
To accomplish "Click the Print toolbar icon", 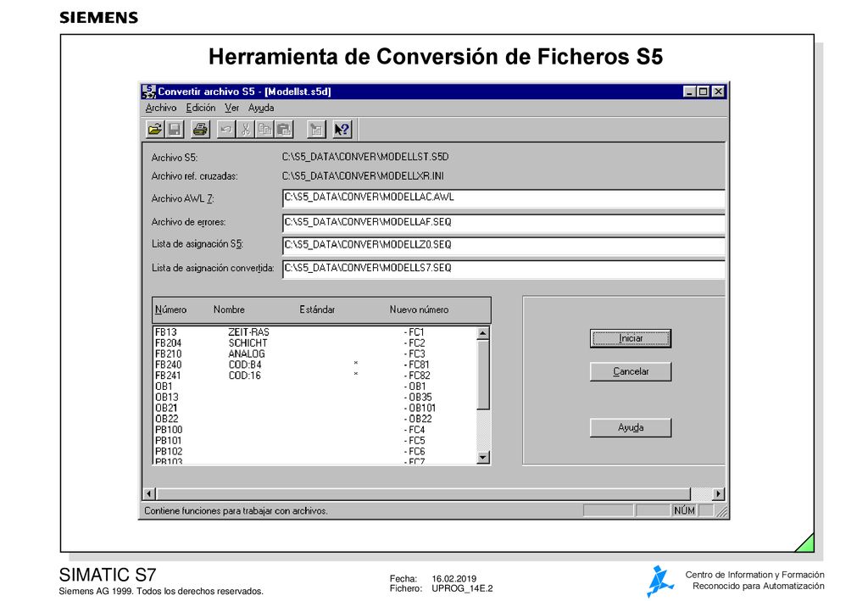I will [200, 130].
